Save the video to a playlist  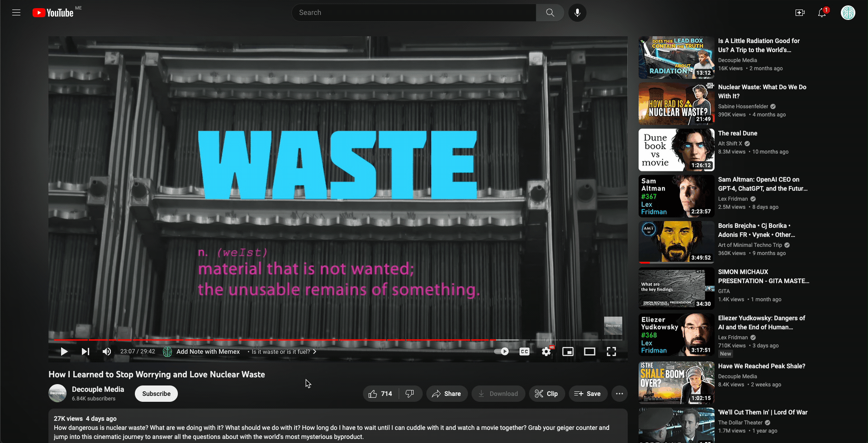pyautogui.click(x=588, y=394)
